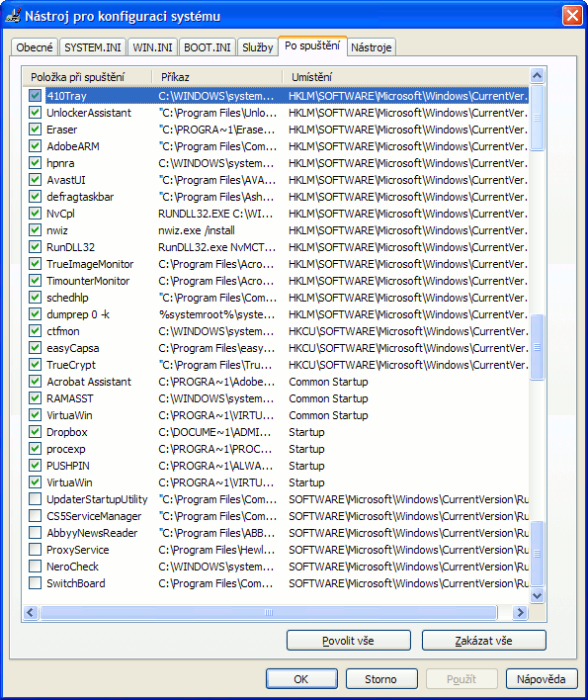Click the title bar application icon
This screenshot has height=700, width=588.
click(13, 16)
